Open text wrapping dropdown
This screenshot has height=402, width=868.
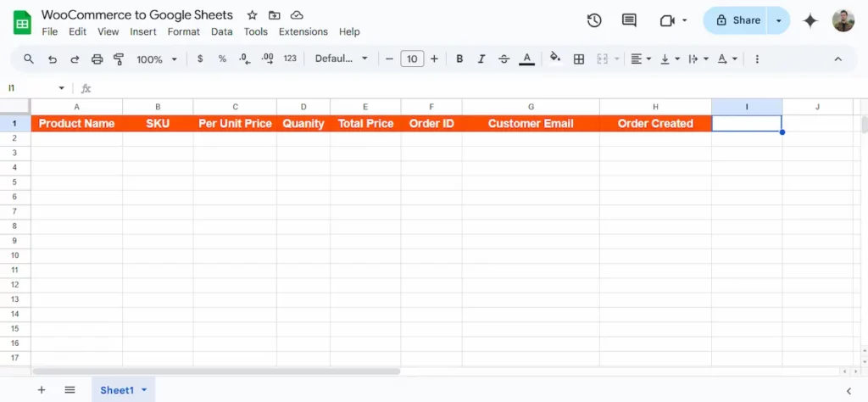point(698,59)
